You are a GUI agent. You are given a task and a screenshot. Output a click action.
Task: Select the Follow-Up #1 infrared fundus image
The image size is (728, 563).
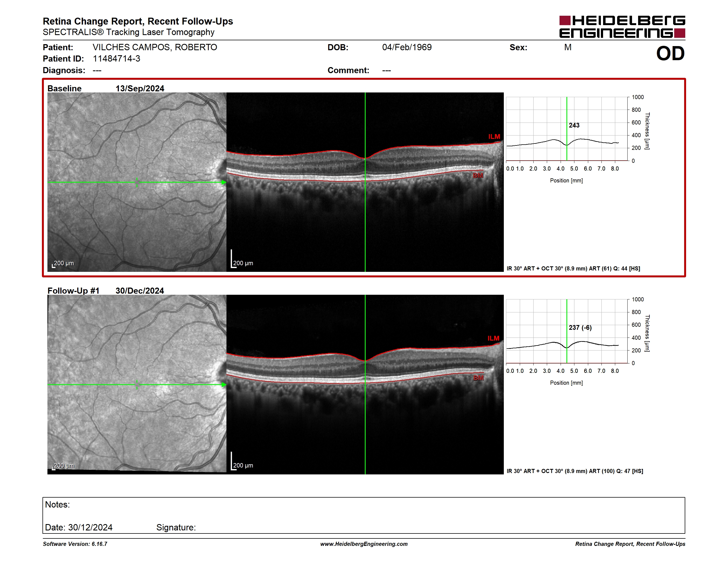pos(137,384)
